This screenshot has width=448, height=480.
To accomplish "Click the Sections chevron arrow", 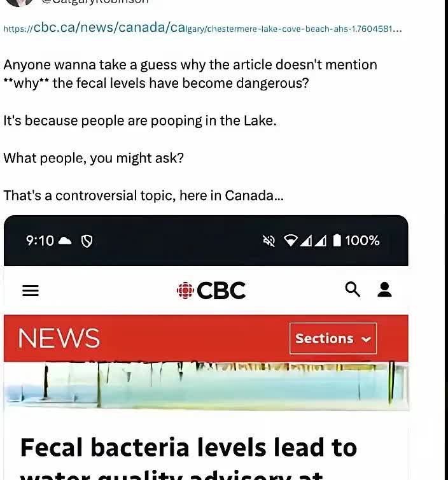I will (366, 339).
